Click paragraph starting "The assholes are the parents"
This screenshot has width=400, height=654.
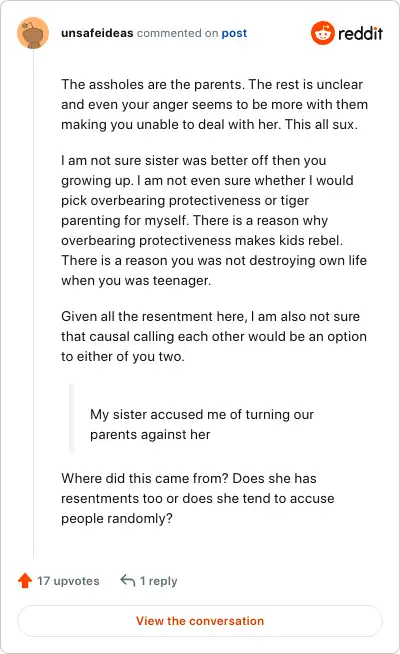point(214,104)
